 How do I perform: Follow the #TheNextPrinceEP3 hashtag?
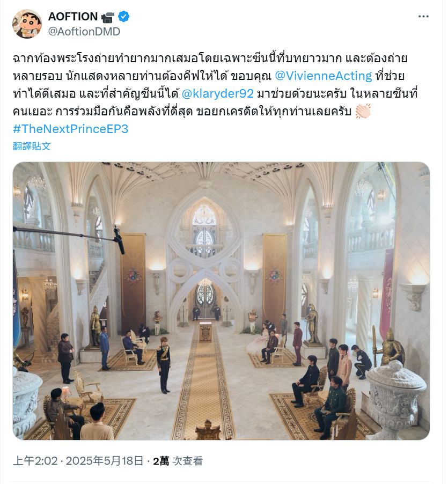pos(70,129)
